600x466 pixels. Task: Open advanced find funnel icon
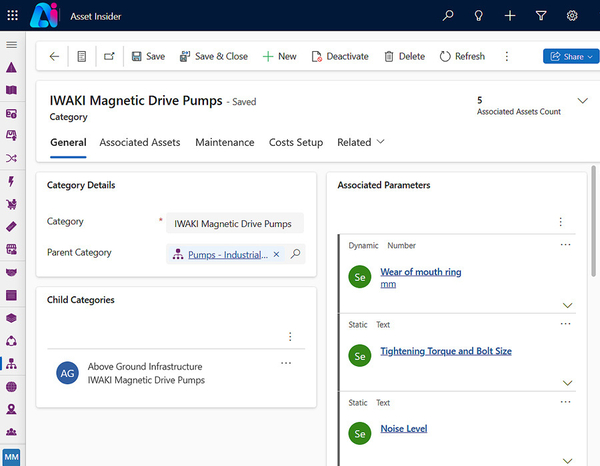tap(541, 16)
